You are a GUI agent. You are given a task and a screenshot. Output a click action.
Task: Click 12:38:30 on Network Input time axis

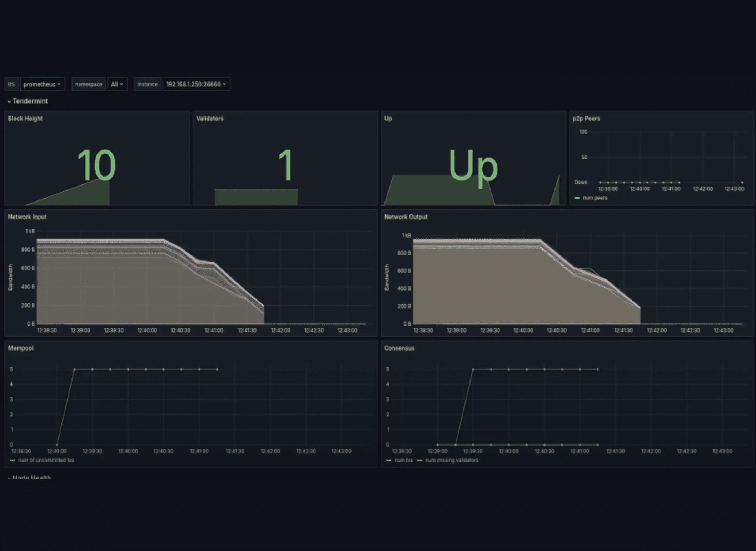(47, 331)
